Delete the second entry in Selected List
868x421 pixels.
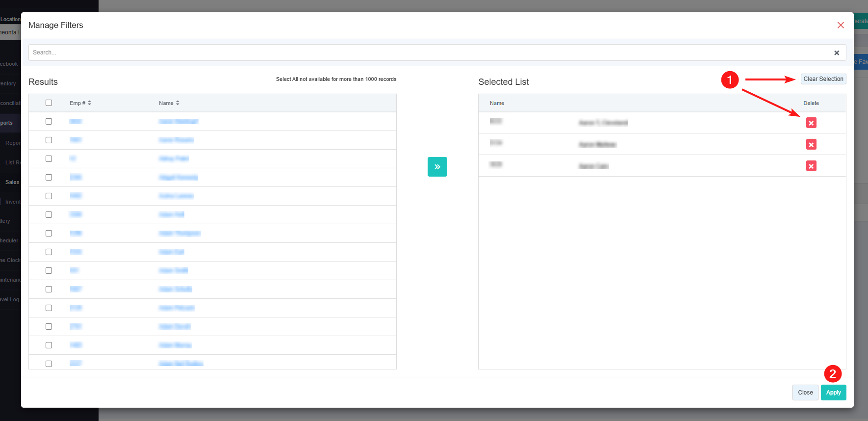point(811,145)
